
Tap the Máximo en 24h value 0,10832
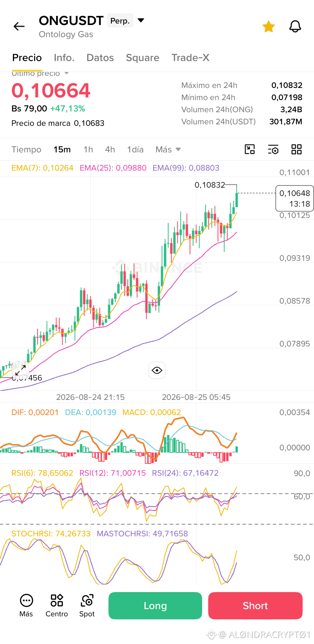287,85
